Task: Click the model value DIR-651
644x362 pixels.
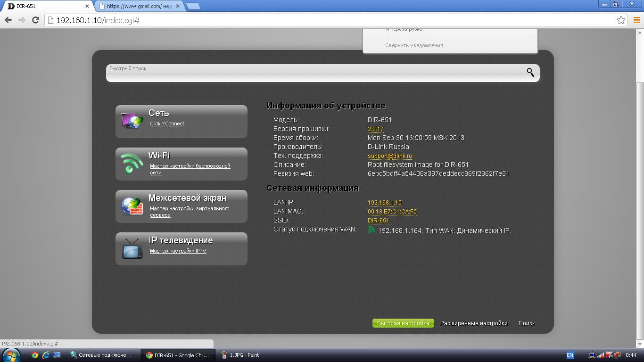Action: click(380, 120)
